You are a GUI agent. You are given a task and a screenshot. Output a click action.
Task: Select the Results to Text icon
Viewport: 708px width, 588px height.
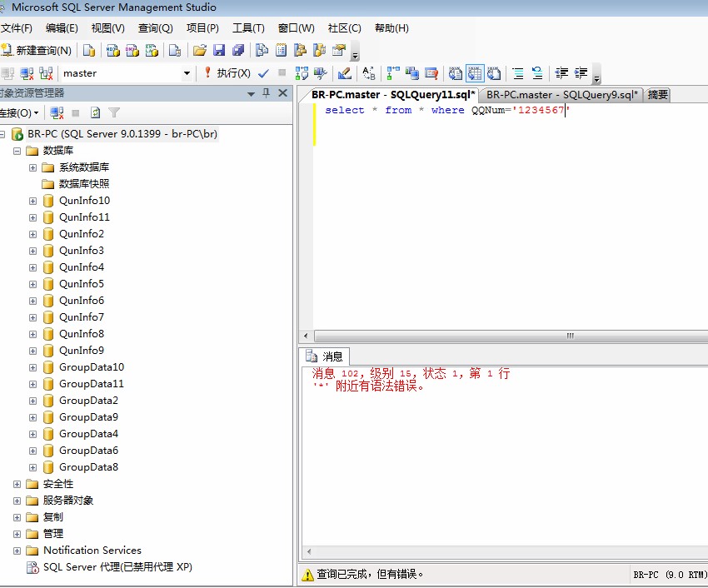(x=455, y=73)
